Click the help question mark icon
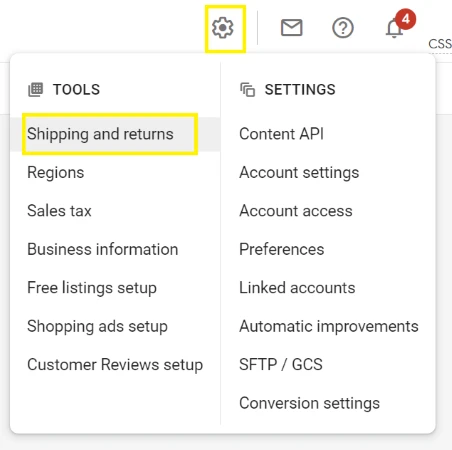This screenshot has width=452, height=450. (343, 28)
